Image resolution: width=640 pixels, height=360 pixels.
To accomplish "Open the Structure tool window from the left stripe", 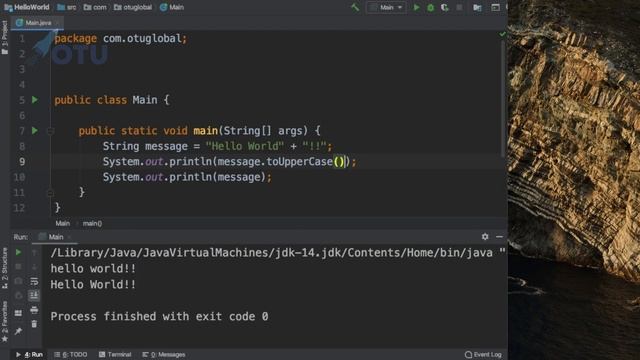I will coord(4,269).
